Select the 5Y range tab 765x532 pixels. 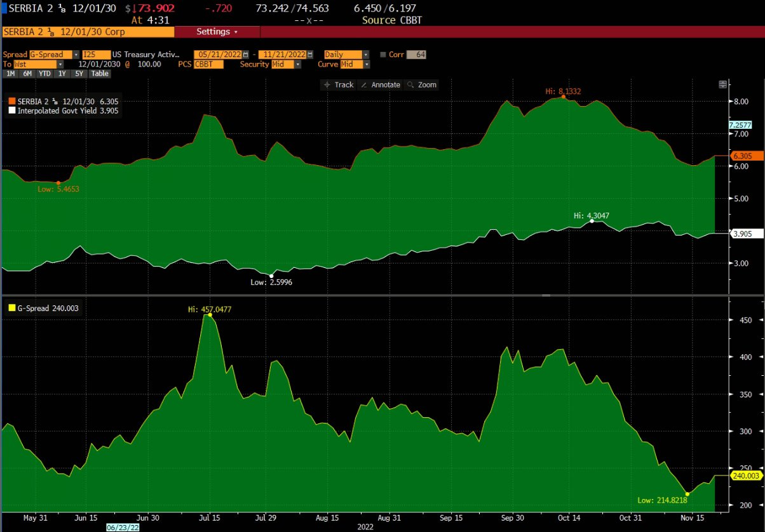point(78,74)
